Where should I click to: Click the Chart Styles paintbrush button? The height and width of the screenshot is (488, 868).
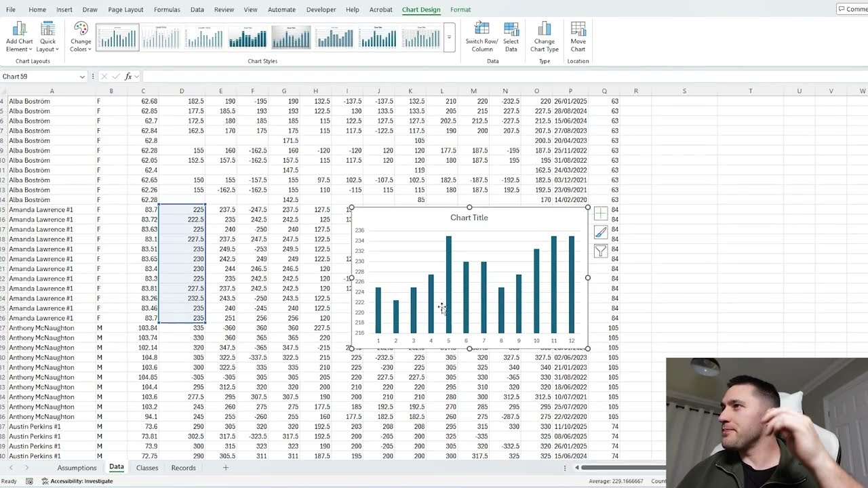601,232
